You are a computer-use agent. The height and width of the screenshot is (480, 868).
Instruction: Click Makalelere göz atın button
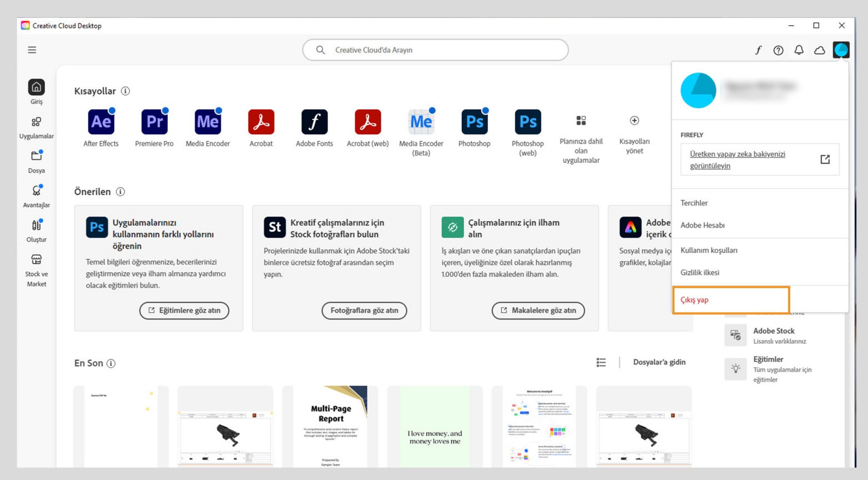[538, 310]
